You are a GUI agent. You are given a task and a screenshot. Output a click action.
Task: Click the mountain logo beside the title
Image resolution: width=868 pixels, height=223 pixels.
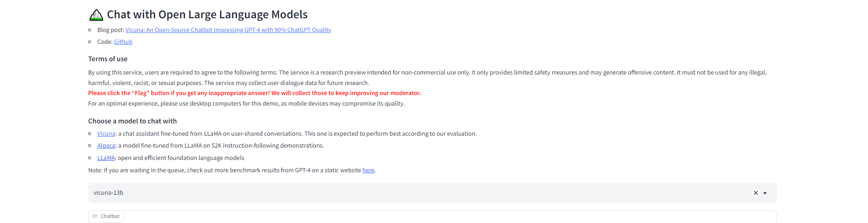coord(96,15)
